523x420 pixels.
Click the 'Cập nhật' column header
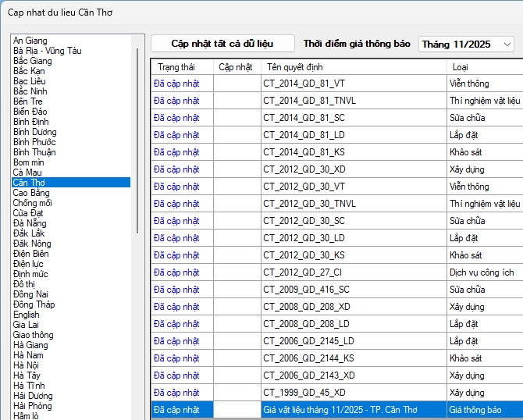click(x=235, y=67)
